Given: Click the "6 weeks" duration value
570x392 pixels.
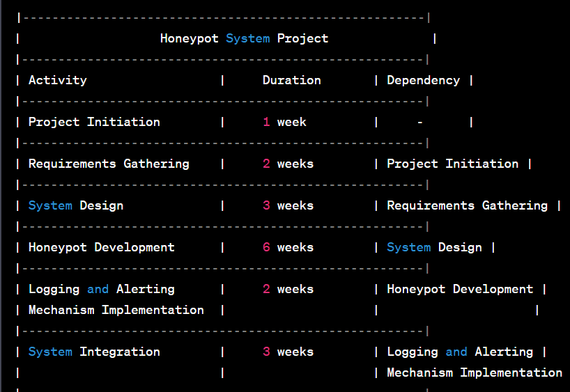Looking at the screenshot, I should click(x=288, y=247).
